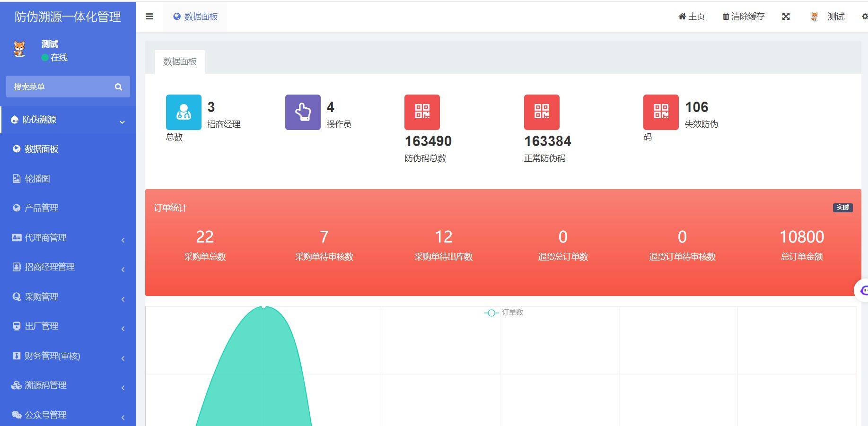868x426 pixels.
Task: Open the 产品管理 menu item
Action: [x=41, y=208]
